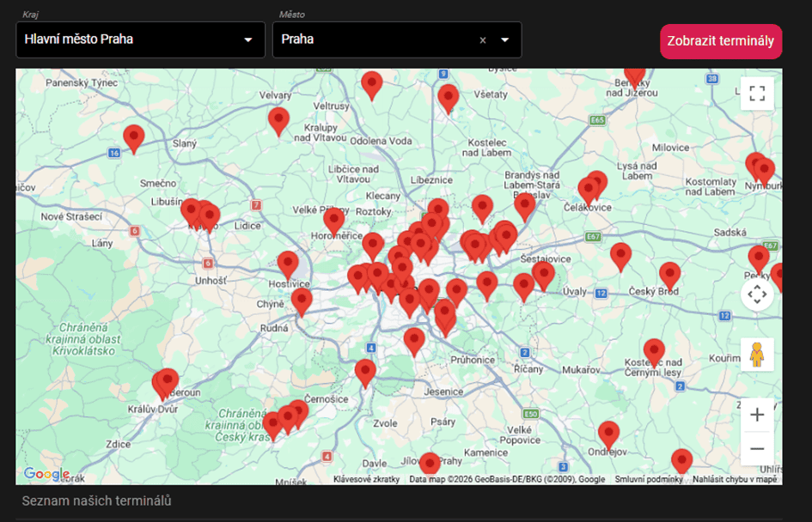
Task: Select the marker at Beroun
Action: (x=168, y=383)
